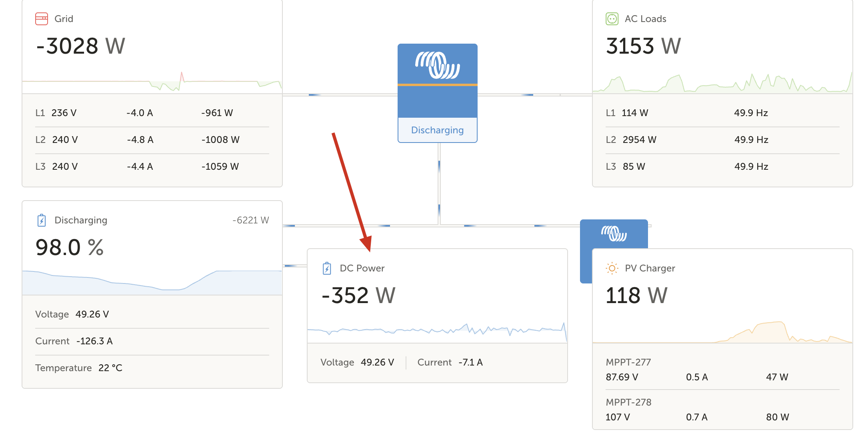Click the PV Charger sun icon
The image size is (868, 438).
[x=612, y=268]
